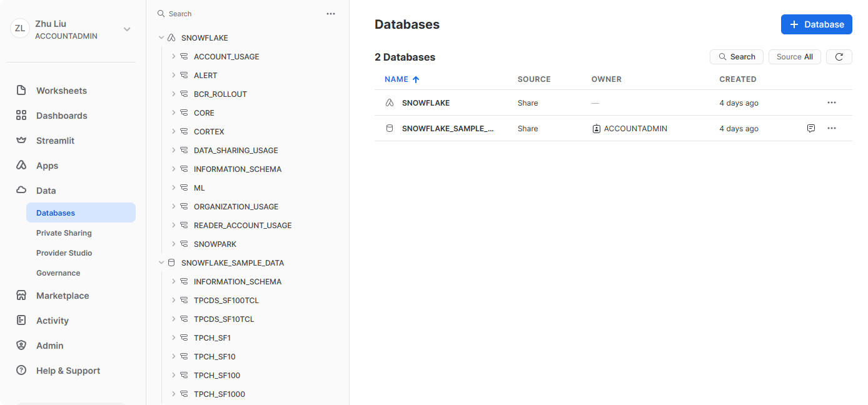
Task: Go to Provider Studio
Action: [x=64, y=253]
